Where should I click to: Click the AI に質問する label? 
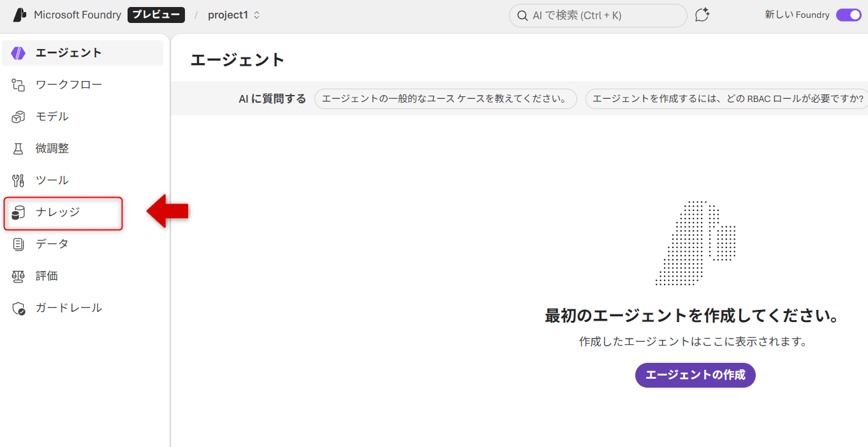pos(272,99)
